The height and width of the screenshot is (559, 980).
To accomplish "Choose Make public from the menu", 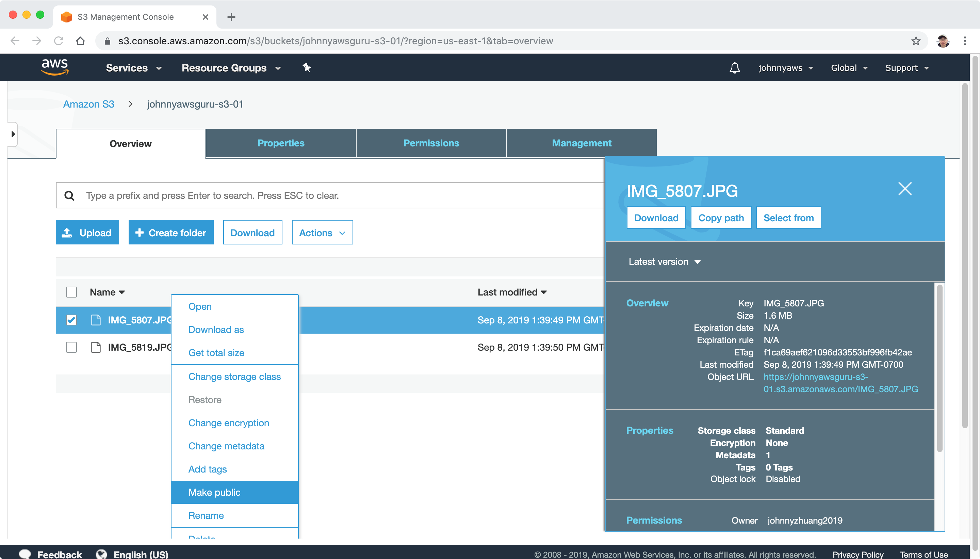I will (235, 492).
